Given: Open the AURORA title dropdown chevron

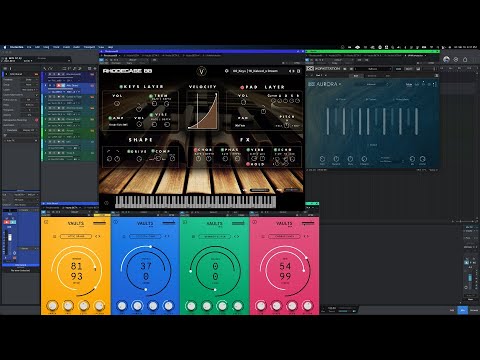Looking at the screenshot, I should (340, 84).
